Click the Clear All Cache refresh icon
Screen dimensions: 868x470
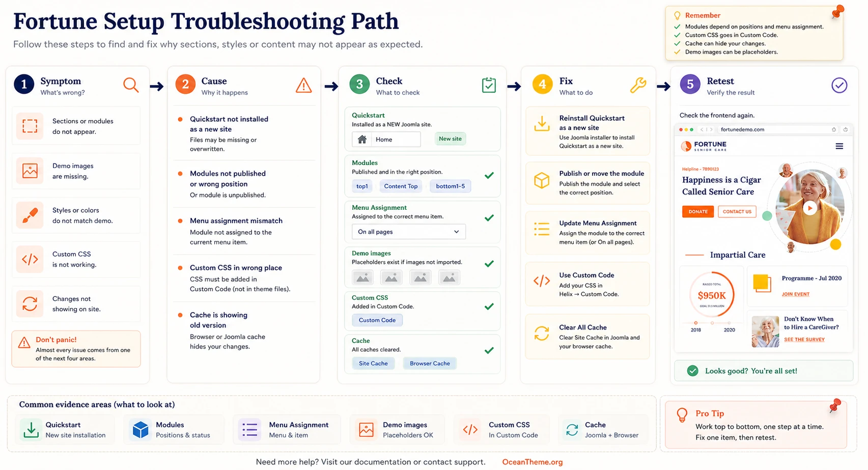(542, 334)
